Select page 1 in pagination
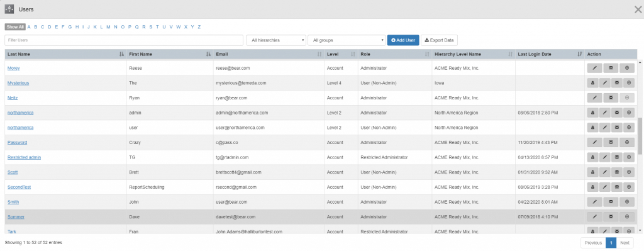 pyautogui.click(x=611, y=243)
